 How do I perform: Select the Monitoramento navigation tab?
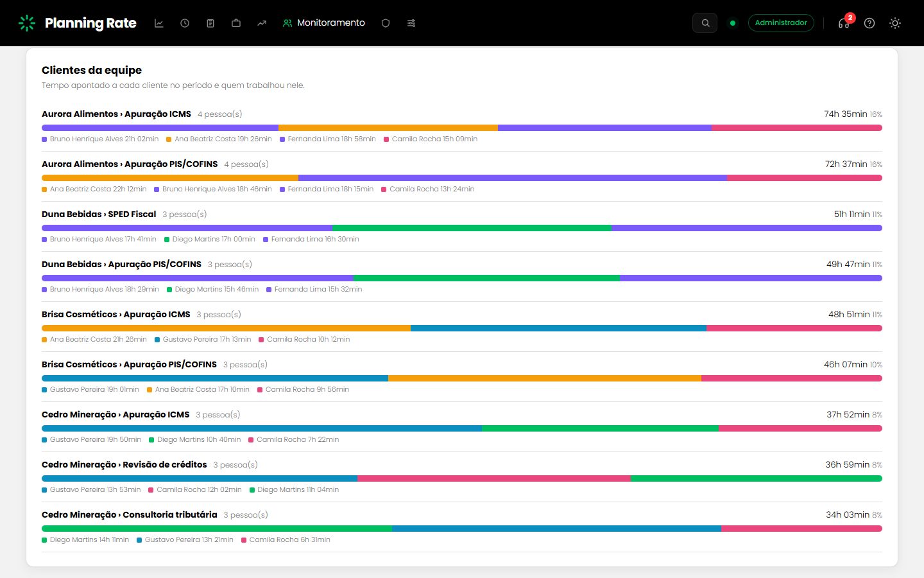(324, 23)
